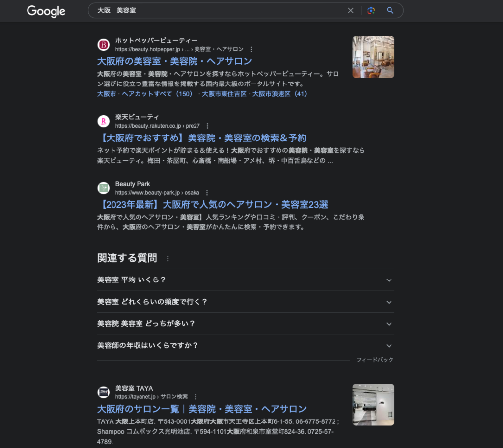Follow sitelink 大阪市浪速区 (41)
This screenshot has height=448, width=503.
click(x=279, y=94)
